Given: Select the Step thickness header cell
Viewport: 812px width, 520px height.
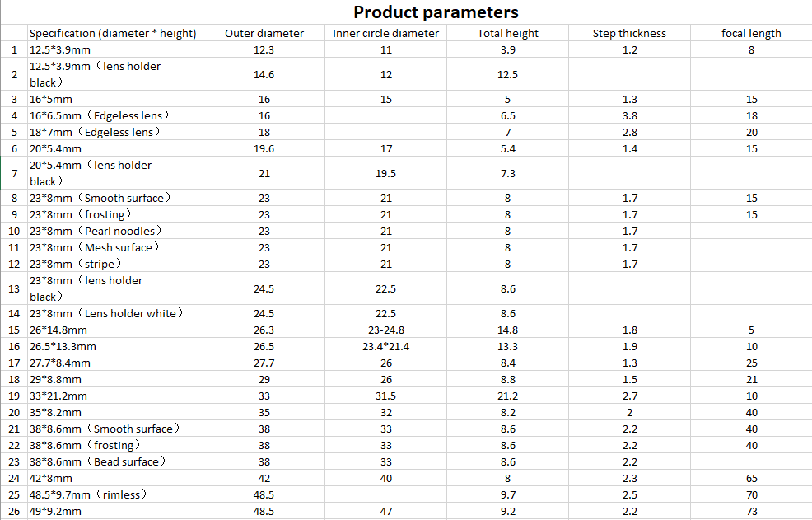Looking at the screenshot, I should pyautogui.click(x=629, y=33).
